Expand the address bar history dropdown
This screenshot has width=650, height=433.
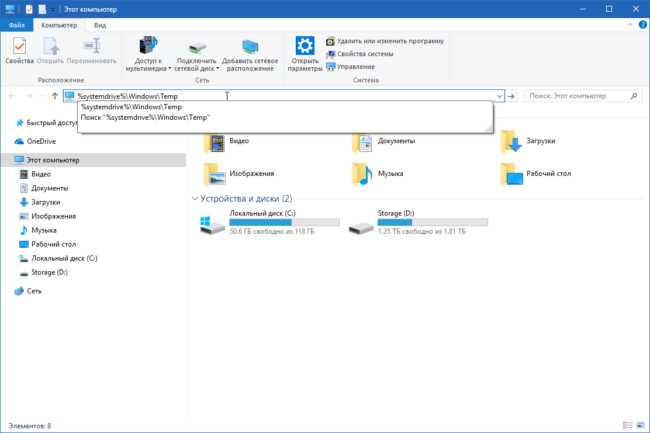[500, 96]
